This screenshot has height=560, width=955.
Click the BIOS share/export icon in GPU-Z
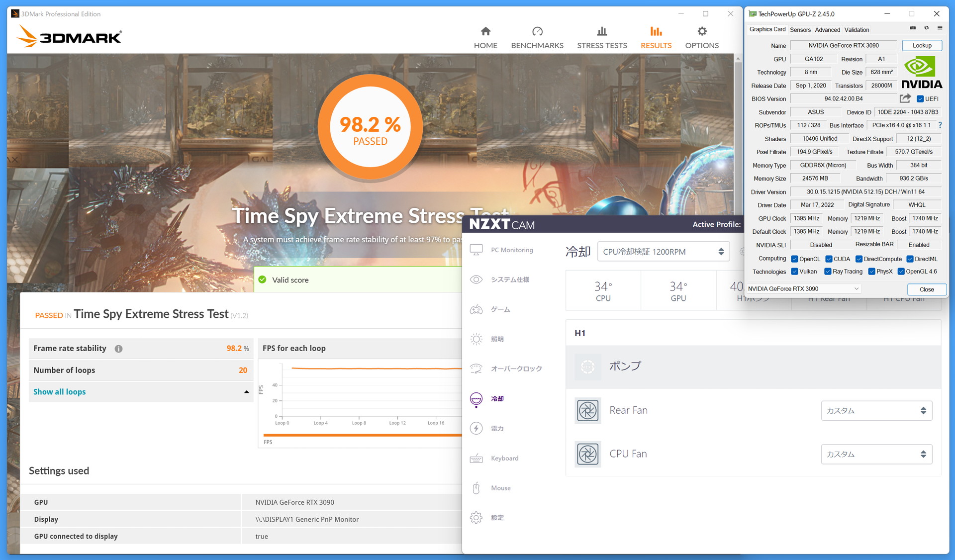[x=905, y=98]
